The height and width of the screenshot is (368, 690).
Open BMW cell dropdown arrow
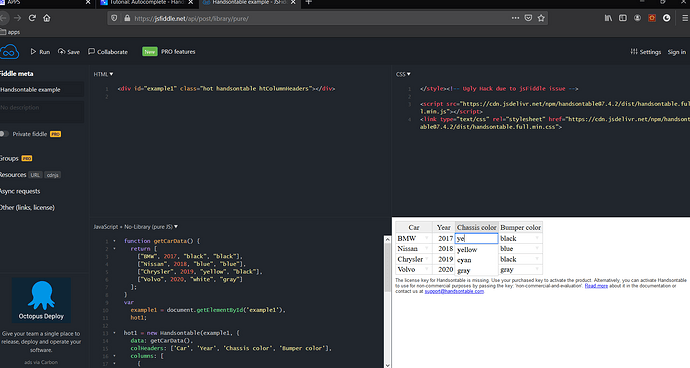tap(426, 238)
